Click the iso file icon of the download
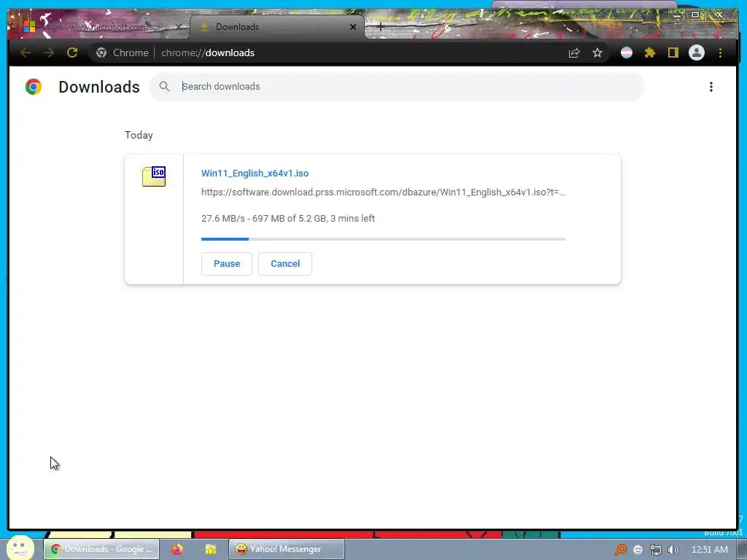The height and width of the screenshot is (560, 747). click(x=154, y=176)
